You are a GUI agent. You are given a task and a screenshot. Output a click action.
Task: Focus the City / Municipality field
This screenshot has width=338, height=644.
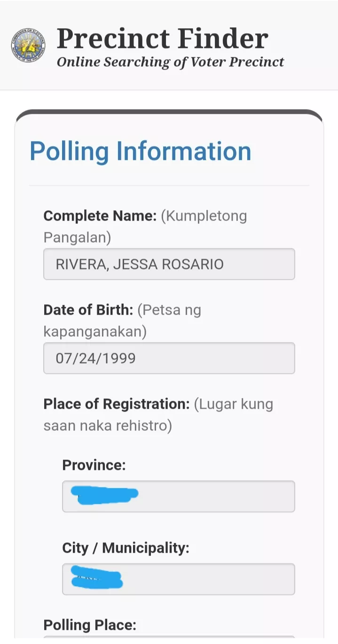pos(179,579)
